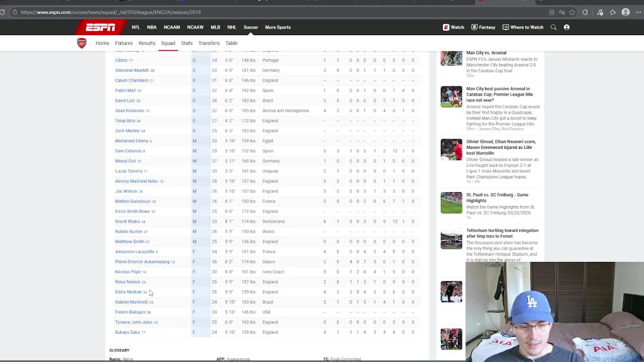Screen dimensions: 644x362
Task: Click the Olivier Giroud article thumbnail
Action: point(451,149)
